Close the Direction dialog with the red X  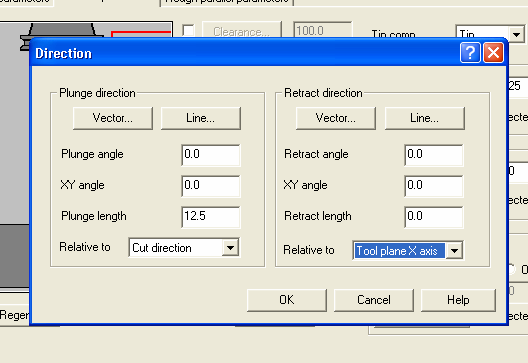tap(493, 53)
